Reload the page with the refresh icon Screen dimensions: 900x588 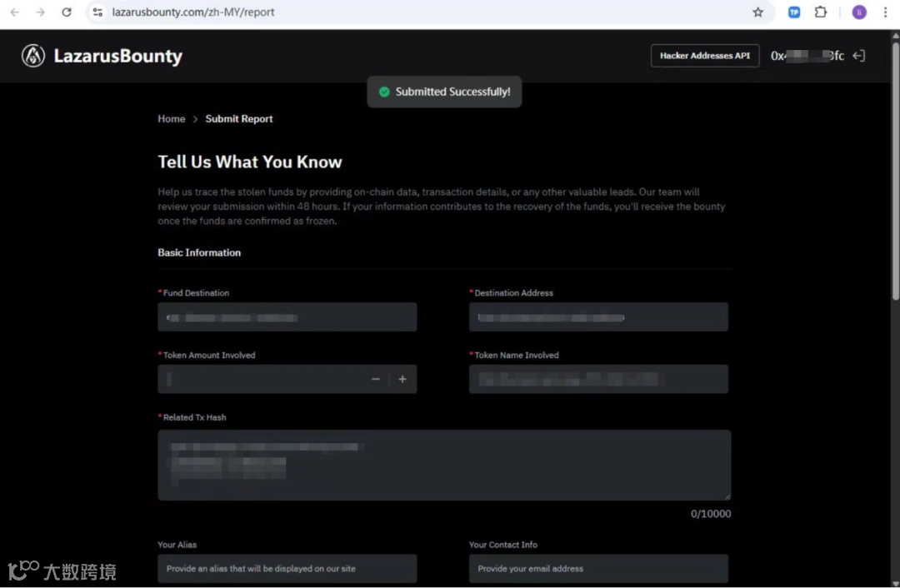(67, 12)
